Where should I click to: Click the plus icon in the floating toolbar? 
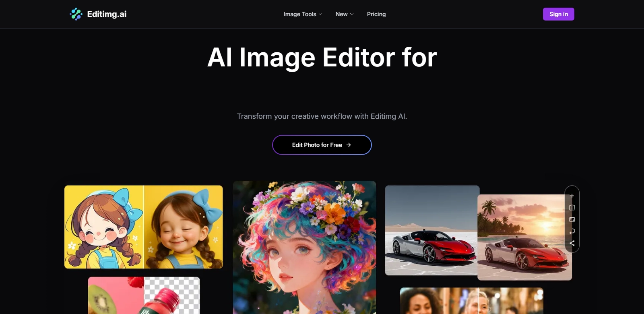pyautogui.click(x=572, y=196)
